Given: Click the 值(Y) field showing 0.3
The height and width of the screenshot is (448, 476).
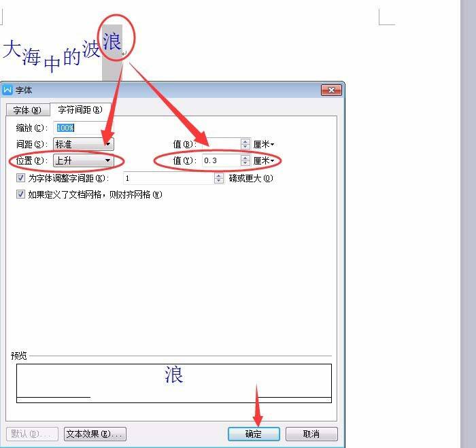Looking at the screenshot, I should (221, 160).
